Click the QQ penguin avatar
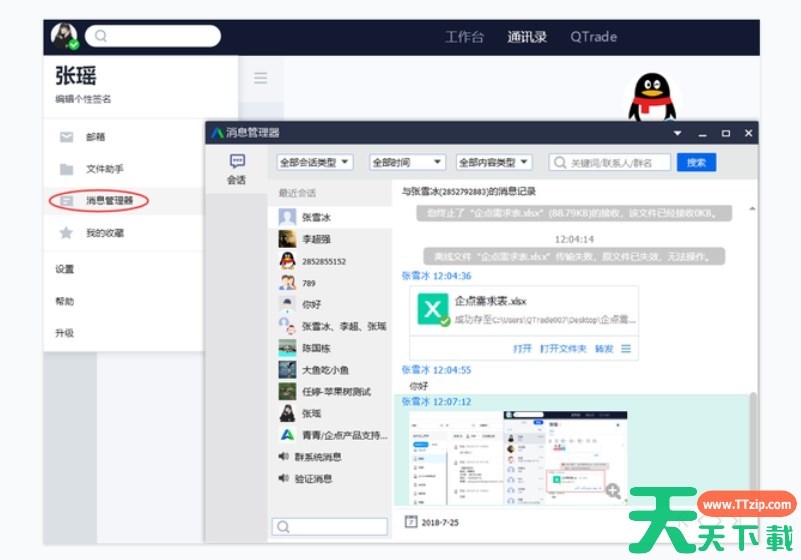The height and width of the screenshot is (560, 801). (x=652, y=97)
